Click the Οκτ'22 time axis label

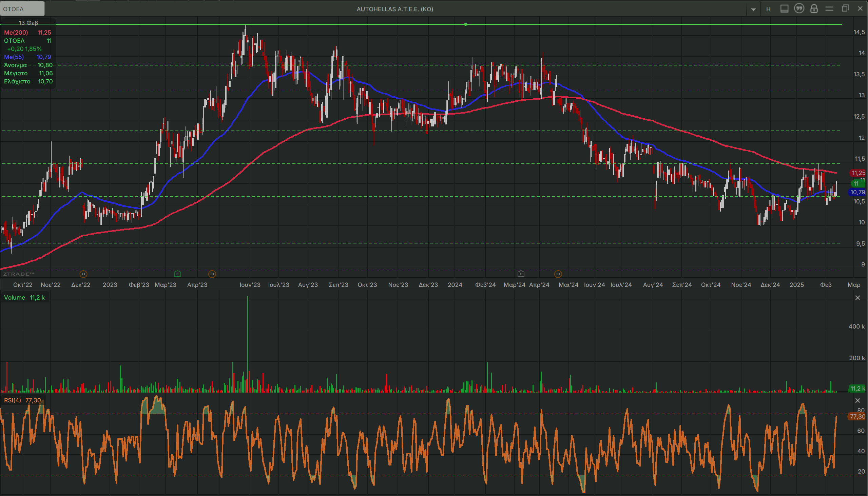[23, 285]
